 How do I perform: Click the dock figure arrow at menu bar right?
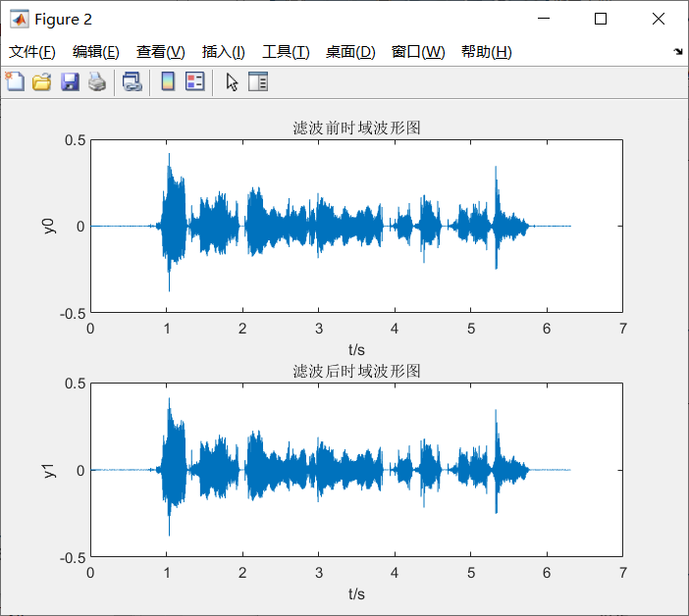click(677, 51)
